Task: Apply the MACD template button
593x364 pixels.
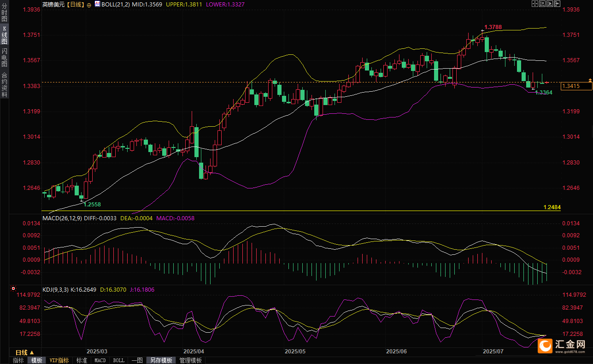Action: pos(100,360)
